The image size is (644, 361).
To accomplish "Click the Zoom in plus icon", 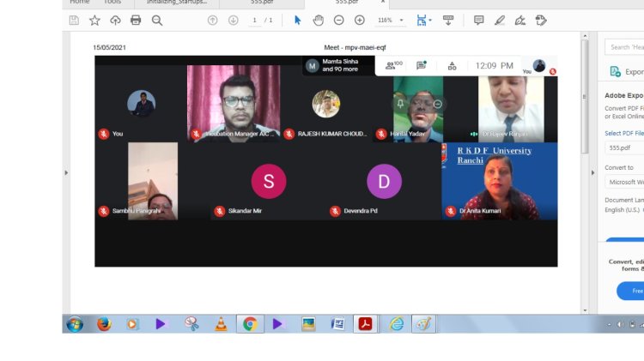I will pyautogui.click(x=360, y=20).
